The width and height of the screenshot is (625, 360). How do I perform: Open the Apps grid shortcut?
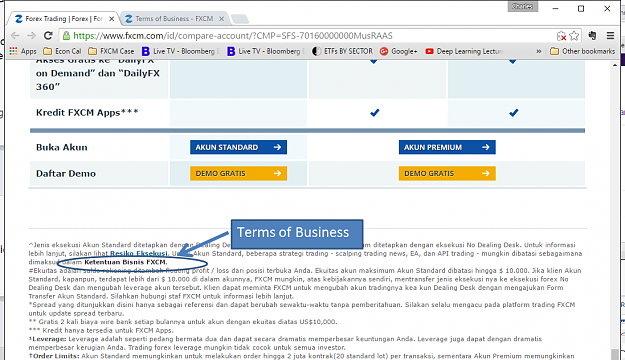tap(23, 51)
